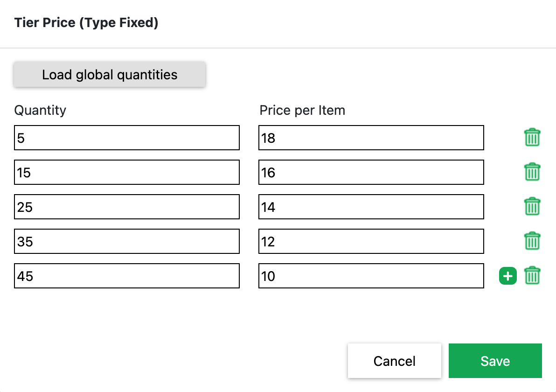Cancel the tier price dialog

tap(394, 361)
